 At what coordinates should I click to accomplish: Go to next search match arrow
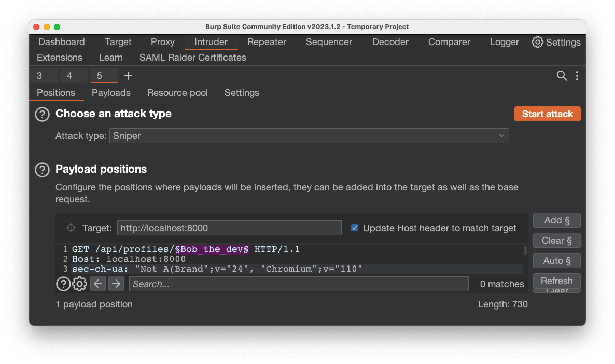pos(116,284)
